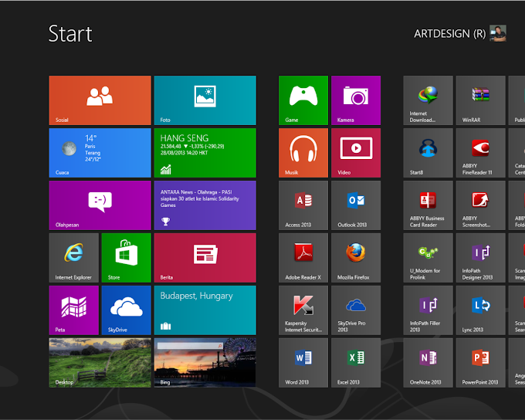Image resolution: width=525 pixels, height=420 pixels.
Task: Launch the Game Xbox controller tile
Action: tap(303, 100)
